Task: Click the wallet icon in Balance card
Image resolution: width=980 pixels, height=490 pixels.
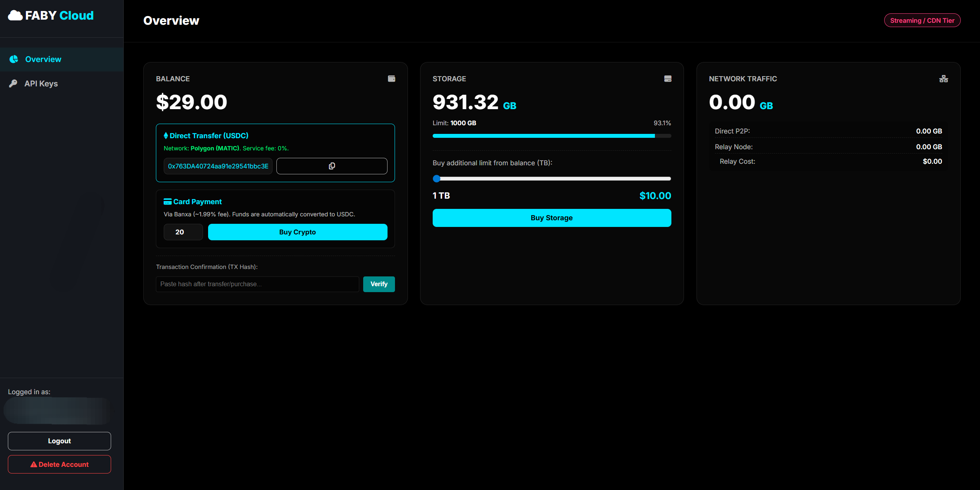Action: pyautogui.click(x=391, y=79)
